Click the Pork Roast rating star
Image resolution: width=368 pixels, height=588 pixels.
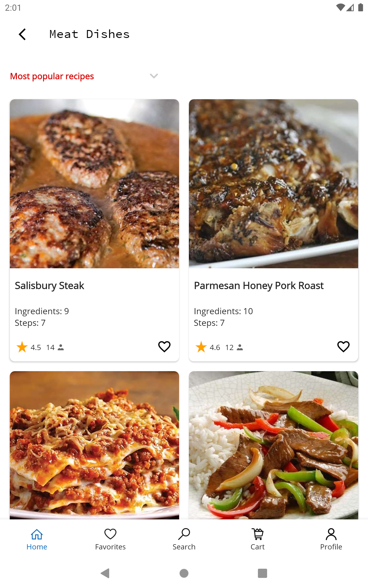pyautogui.click(x=201, y=347)
